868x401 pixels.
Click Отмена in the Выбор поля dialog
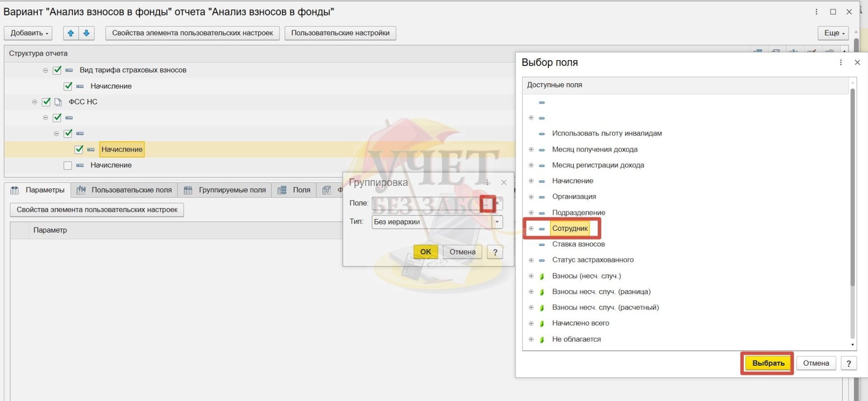[x=816, y=363]
